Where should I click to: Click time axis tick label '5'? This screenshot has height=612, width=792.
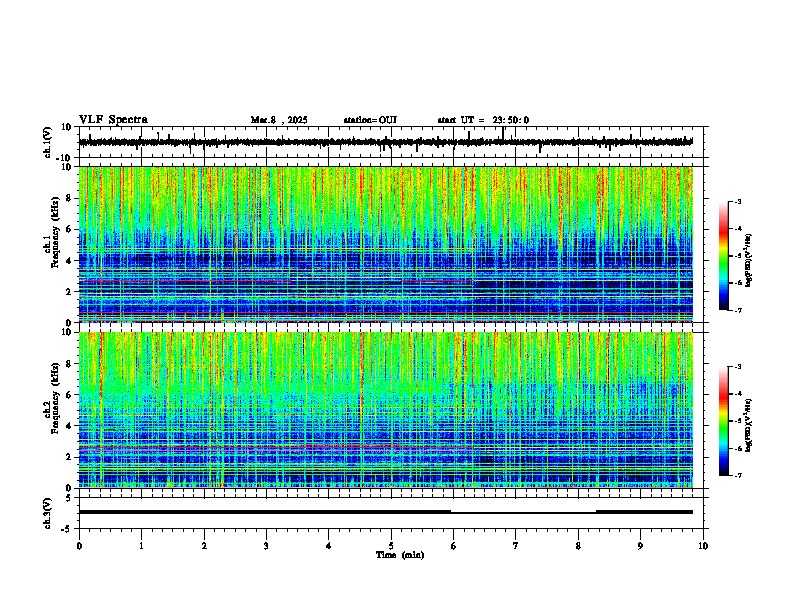pyautogui.click(x=391, y=546)
